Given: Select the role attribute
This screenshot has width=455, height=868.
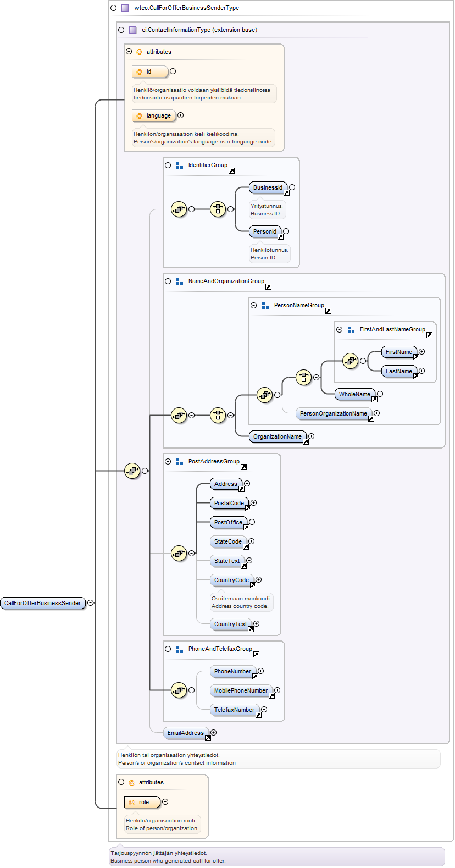Looking at the screenshot, I should pyautogui.click(x=142, y=803).
